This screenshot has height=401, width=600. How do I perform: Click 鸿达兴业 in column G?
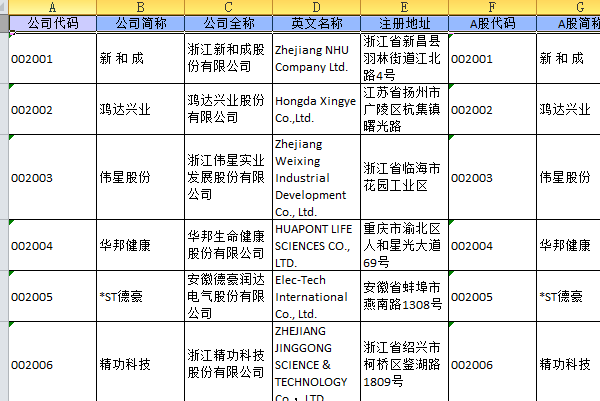[569, 109]
